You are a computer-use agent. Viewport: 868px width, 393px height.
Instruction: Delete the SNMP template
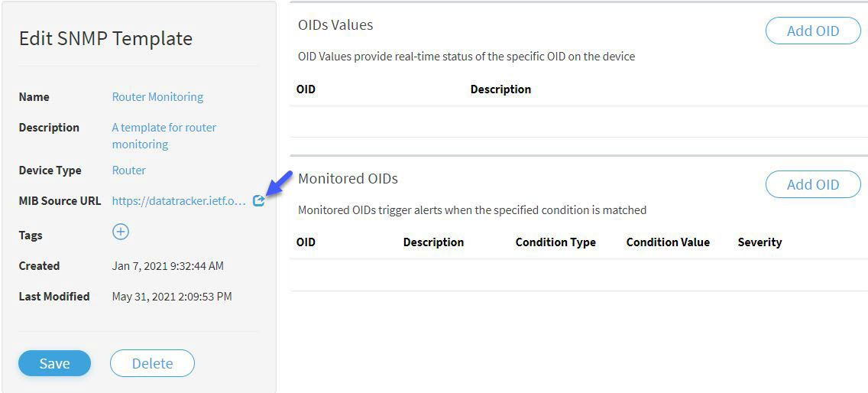pos(152,363)
